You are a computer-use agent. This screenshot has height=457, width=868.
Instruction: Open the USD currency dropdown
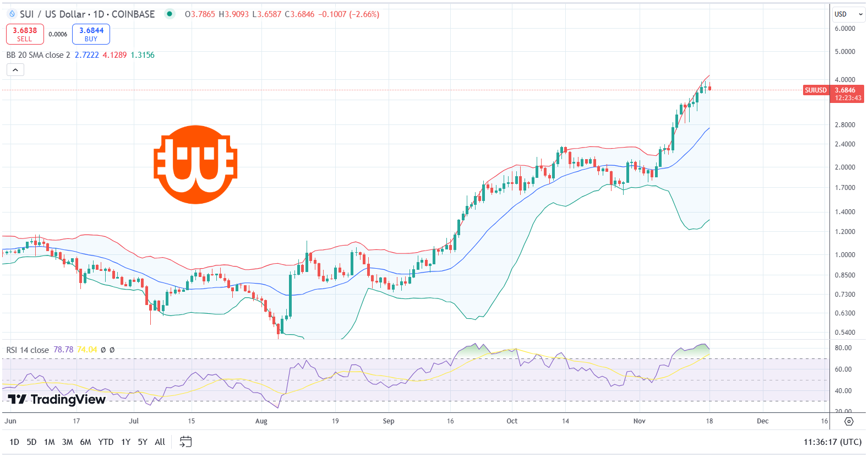click(x=849, y=14)
